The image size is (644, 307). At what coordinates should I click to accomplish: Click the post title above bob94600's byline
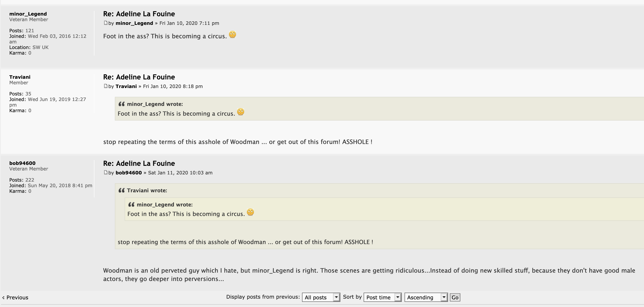(139, 163)
